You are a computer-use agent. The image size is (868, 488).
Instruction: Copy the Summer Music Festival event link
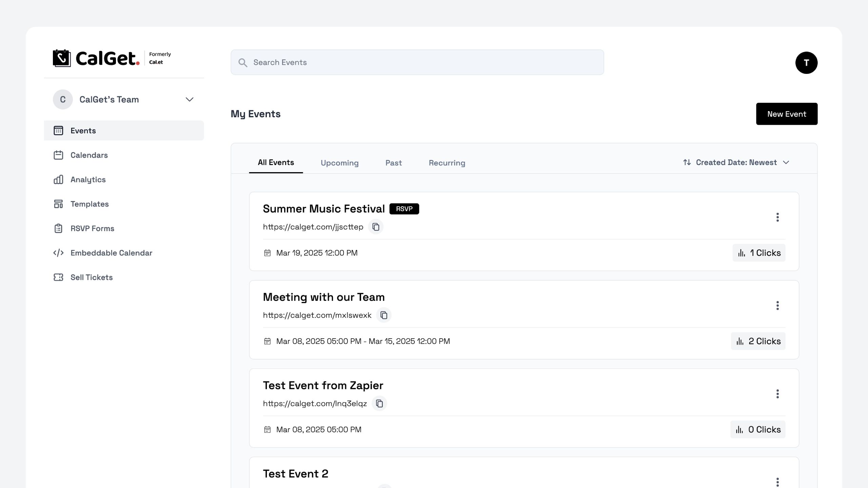pos(376,227)
